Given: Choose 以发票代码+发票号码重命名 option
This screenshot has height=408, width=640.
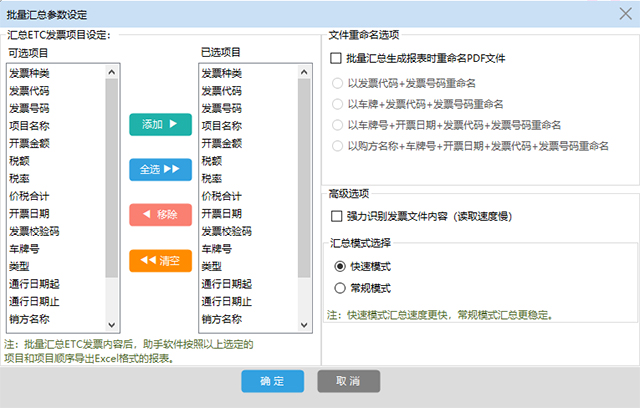Looking at the screenshot, I should pos(338,81).
